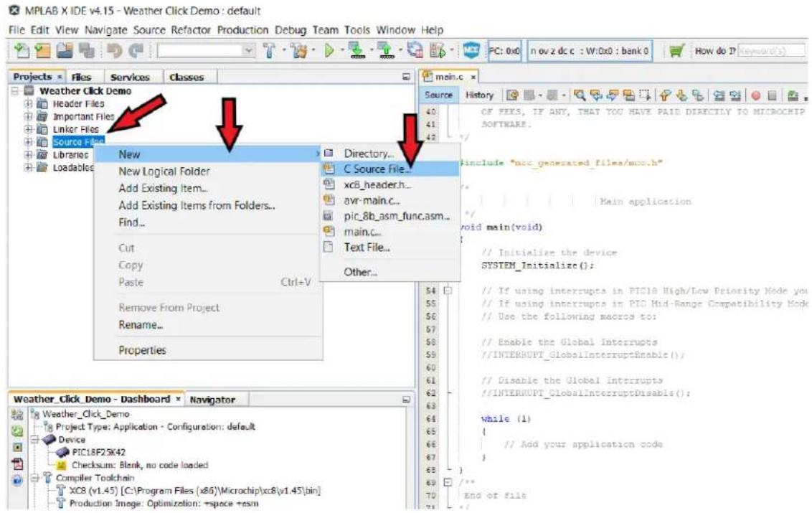The width and height of the screenshot is (812, 513).
Task: Choose xc8_header.h from the New submenu
Action: coord(390,184)
